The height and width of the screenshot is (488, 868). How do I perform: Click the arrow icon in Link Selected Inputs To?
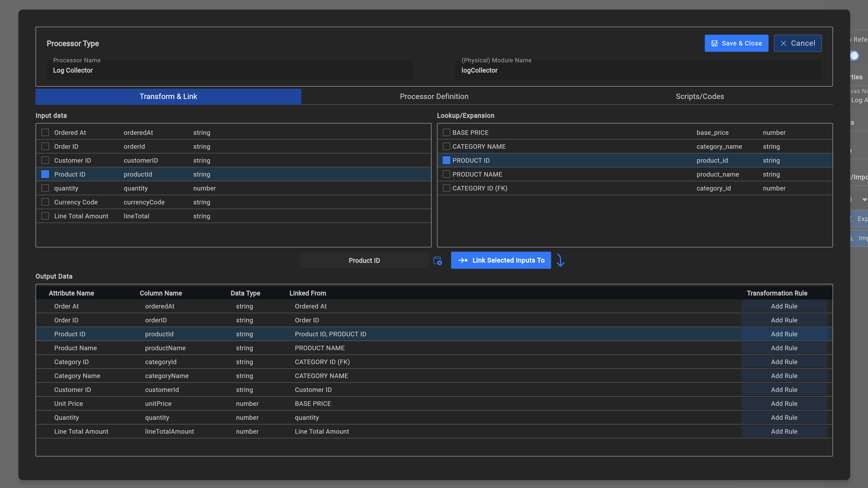[463, 261]
